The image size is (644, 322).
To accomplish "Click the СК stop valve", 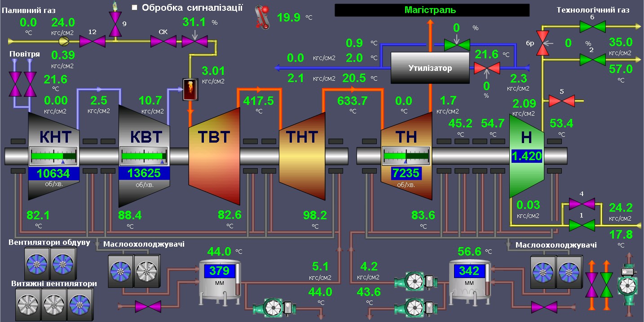I will 163,42.
